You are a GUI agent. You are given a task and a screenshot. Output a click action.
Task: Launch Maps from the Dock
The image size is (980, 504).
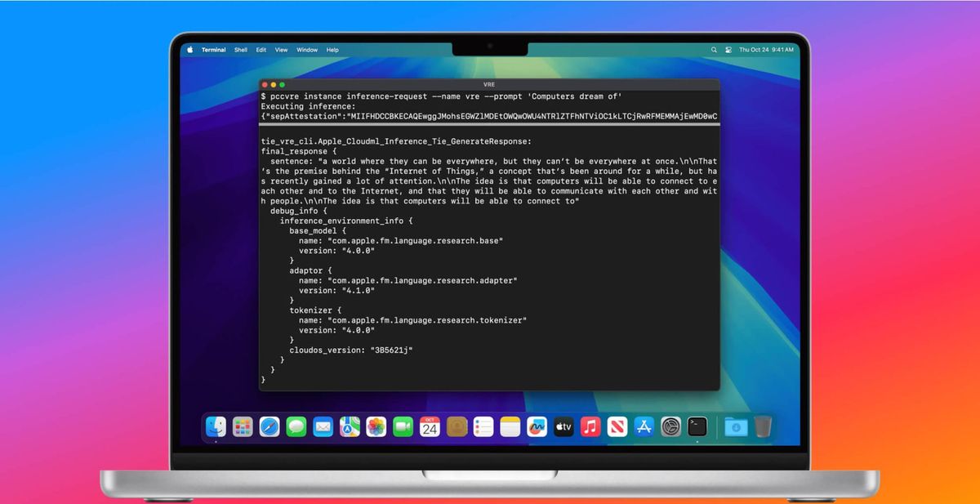350,426
